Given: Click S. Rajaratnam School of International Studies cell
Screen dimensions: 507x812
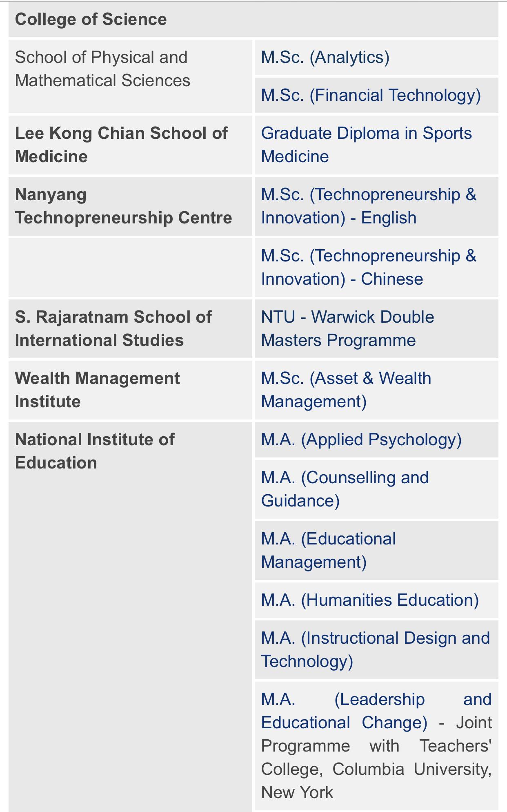Looking at the screenshot, I should point(113,328).
